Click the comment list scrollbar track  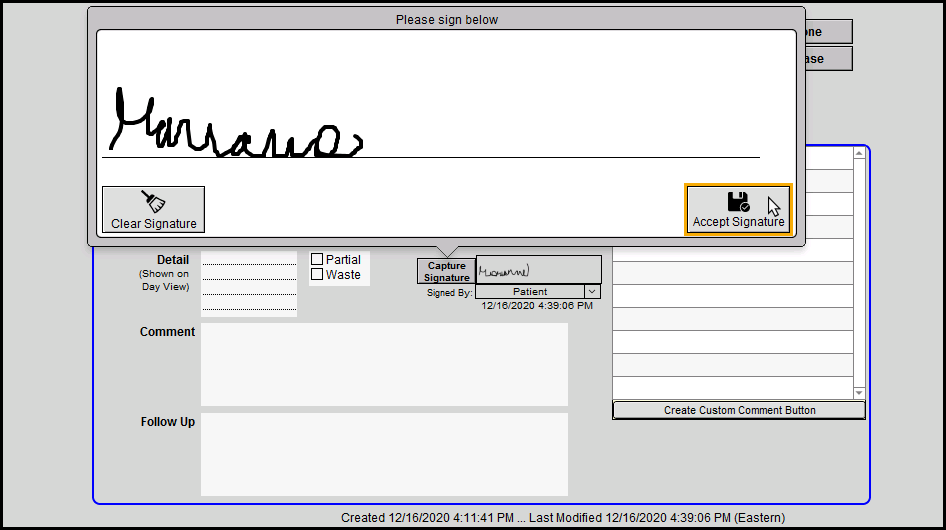point(859,300)
